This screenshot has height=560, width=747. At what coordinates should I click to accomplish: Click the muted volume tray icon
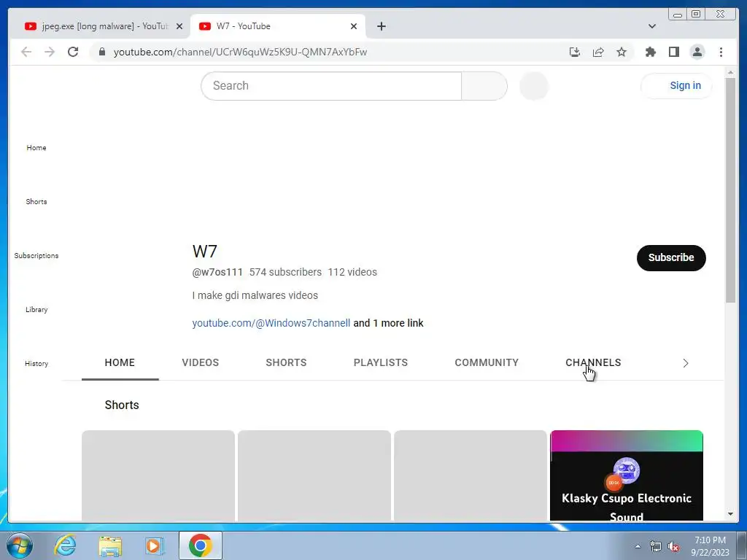pyautogui.click(x=673, y=547)
